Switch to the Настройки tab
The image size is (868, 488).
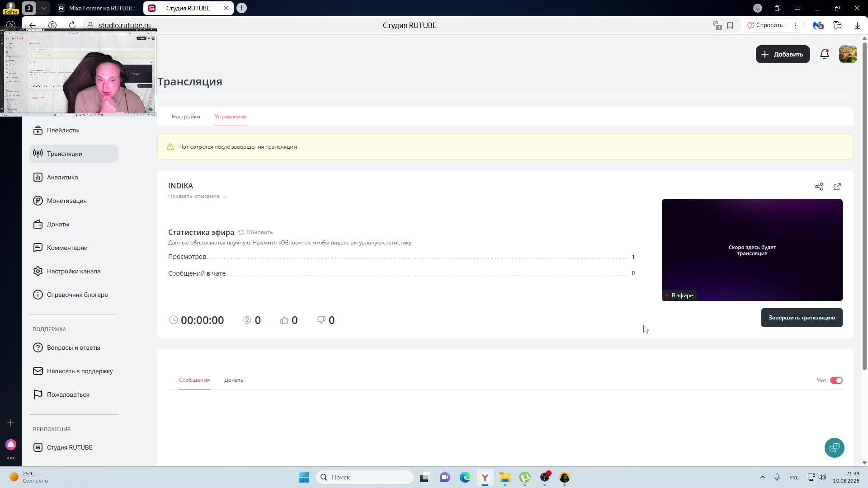coord(186,117)
